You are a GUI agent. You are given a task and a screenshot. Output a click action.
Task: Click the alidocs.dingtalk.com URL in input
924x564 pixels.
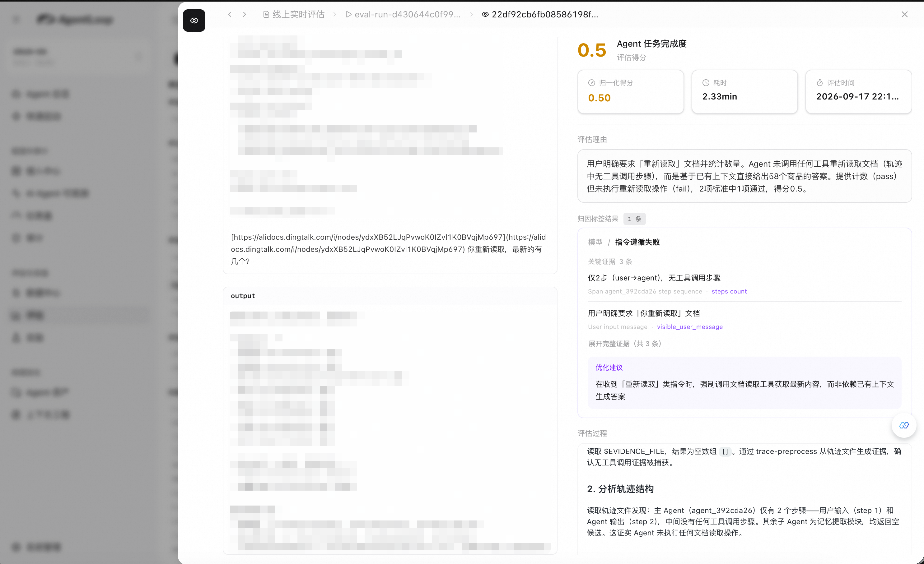coord(388,243)
